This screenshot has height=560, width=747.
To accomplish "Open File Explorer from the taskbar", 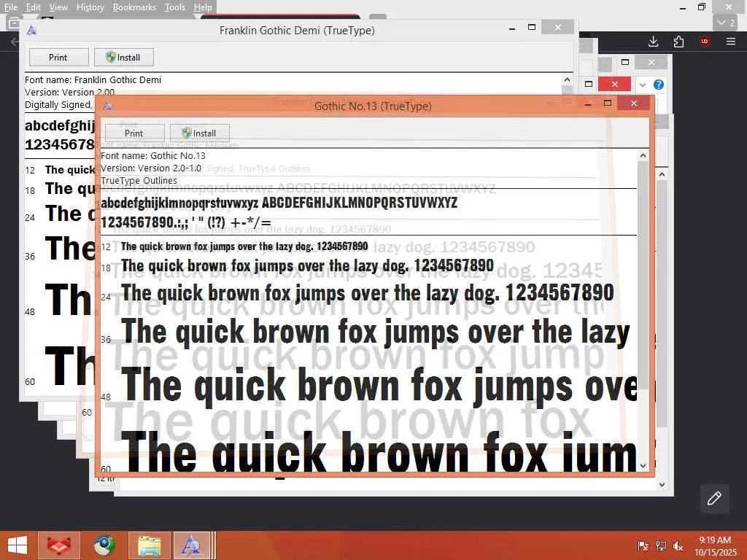I will (149, 545).
